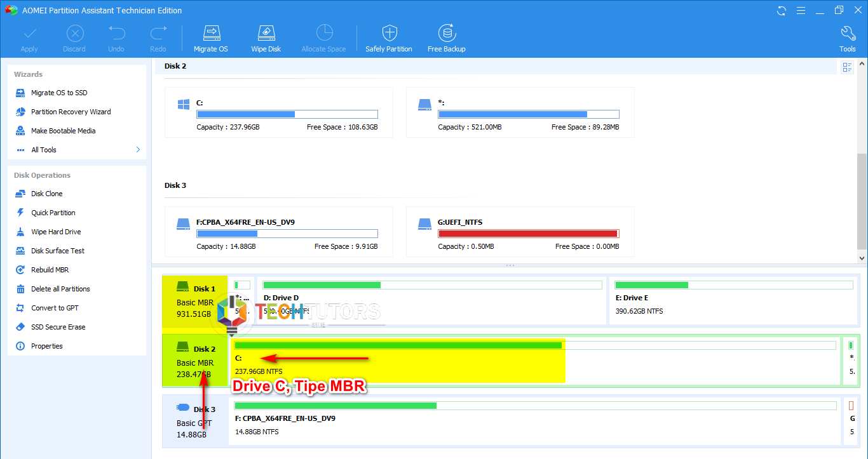Click the Disk Clone sidebar icon
The width and height of the screenshot is (868, 459).
20,194
